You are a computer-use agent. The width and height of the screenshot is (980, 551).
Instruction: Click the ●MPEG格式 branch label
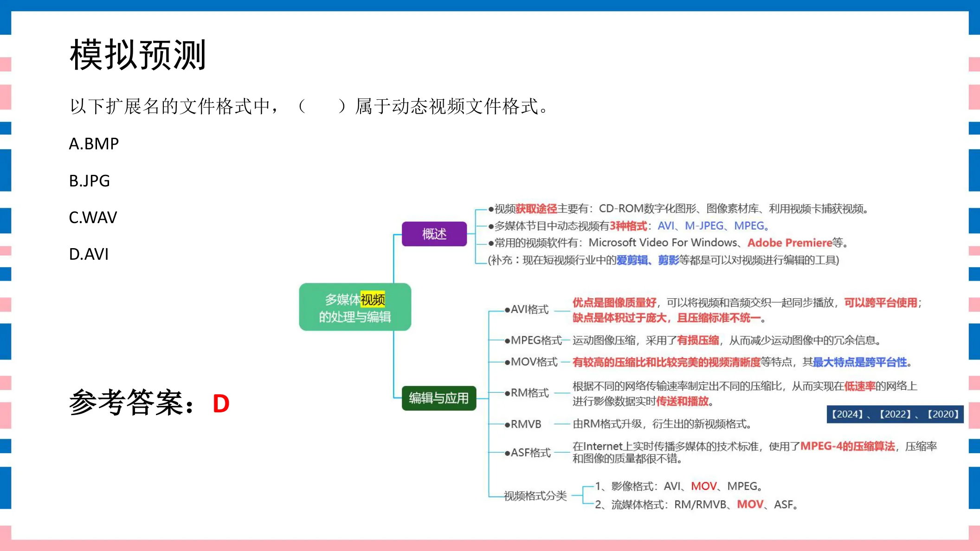[533, 340]
